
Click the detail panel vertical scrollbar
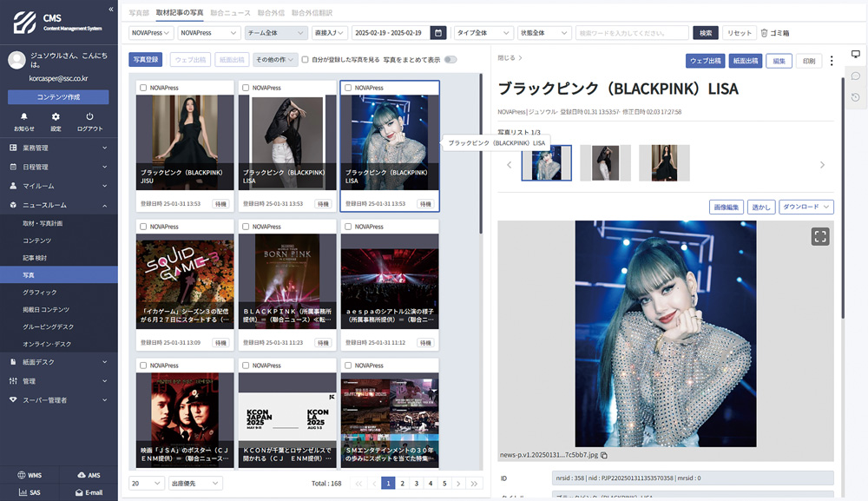[843, 198]
